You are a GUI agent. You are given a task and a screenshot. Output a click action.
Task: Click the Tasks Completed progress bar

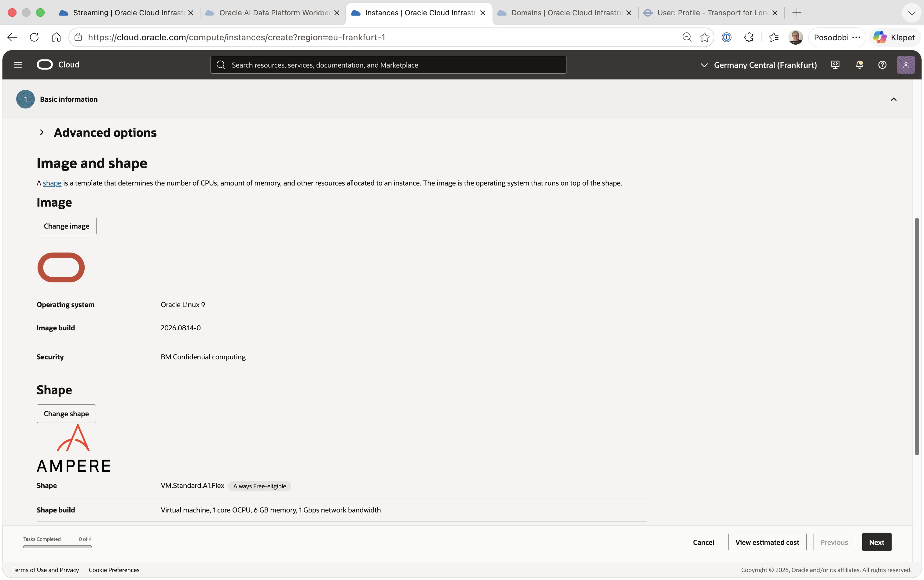coord(57,547)
